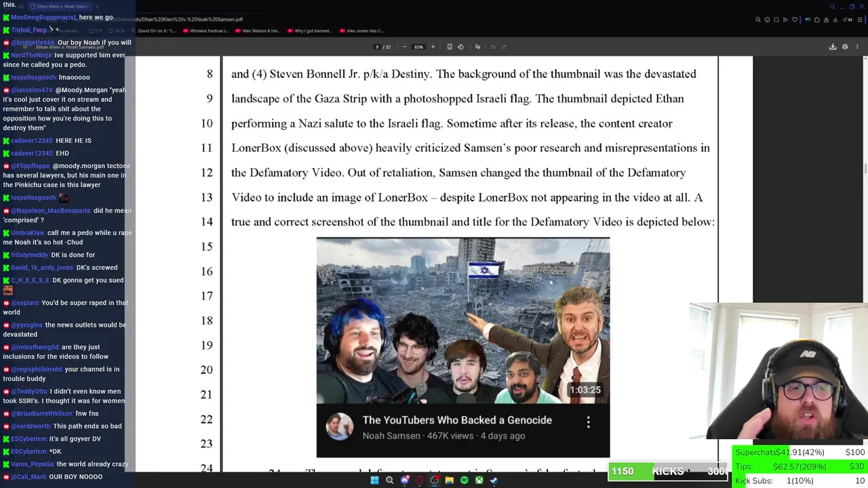The image size is (868, 488).
Task: Click the fit-to-page icon
Action: (x=450, y=47)
